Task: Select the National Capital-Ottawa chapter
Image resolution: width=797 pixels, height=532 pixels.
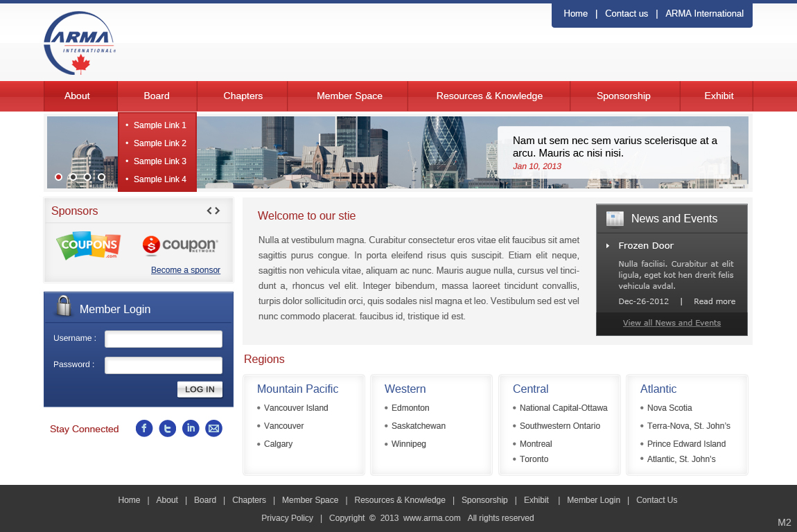Action: tap(563, 408)
